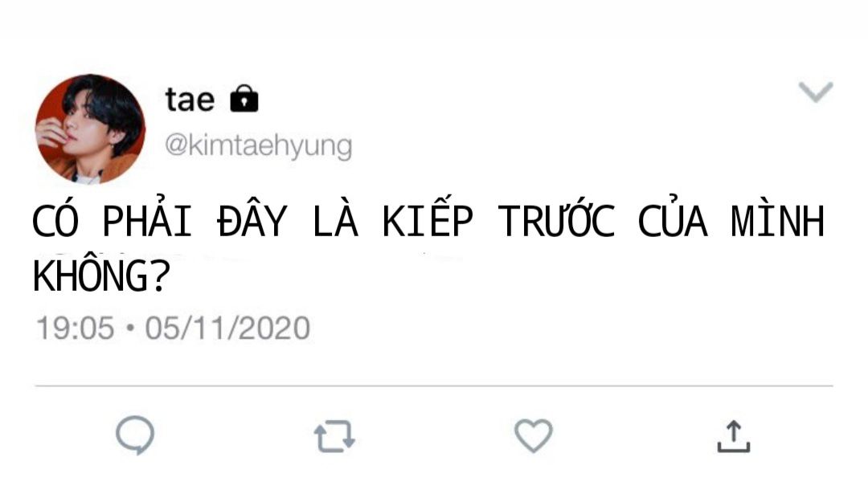Like the tweet with the heart icon
Image resolution: width=868 pixels, height=482 pixels.
(x=533, y=435)
